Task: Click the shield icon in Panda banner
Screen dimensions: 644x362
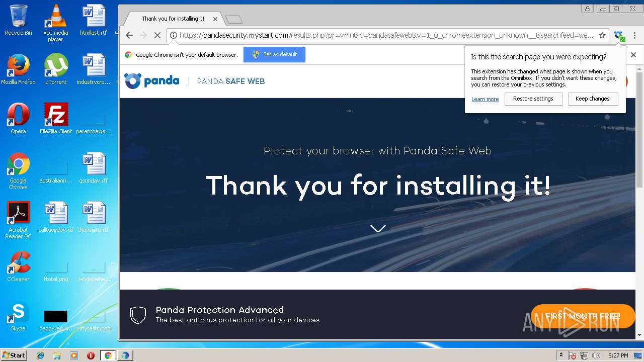Action: (137, 315)
